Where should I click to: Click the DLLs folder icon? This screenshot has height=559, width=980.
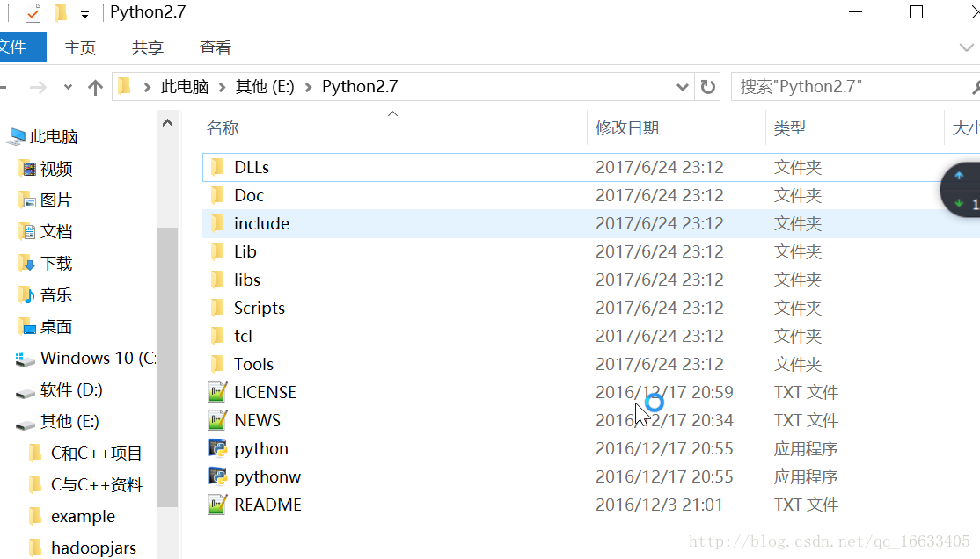click(217, 167)
